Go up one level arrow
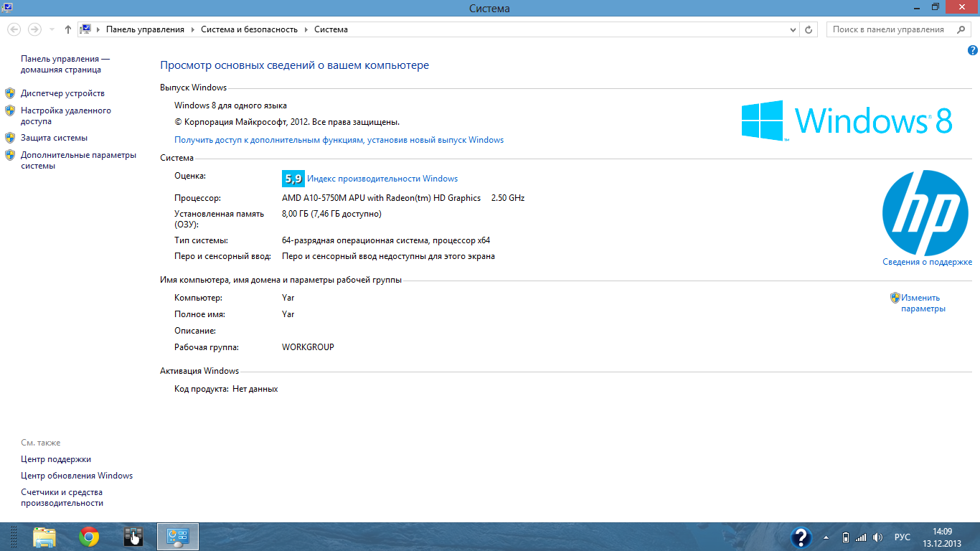 68,29
